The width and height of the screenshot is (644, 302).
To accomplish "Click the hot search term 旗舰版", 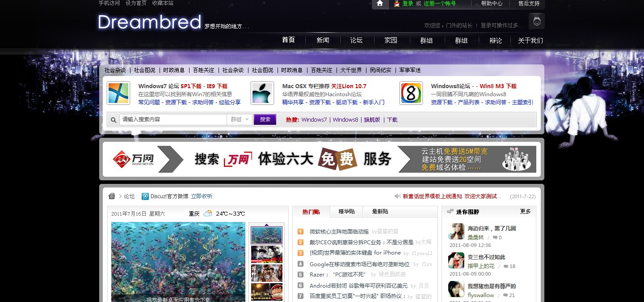I will click(372, 120).
